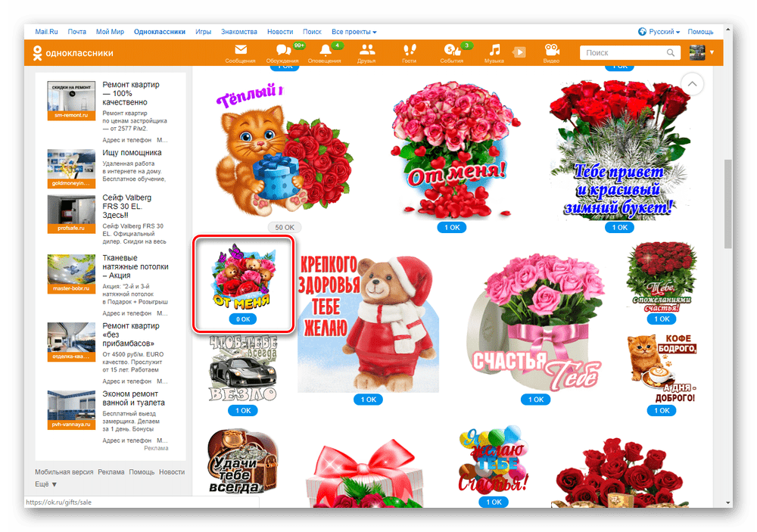Expand the profile menu arrow
The image size is (757, 532).
pyautogui.click(x=712, y=53)
